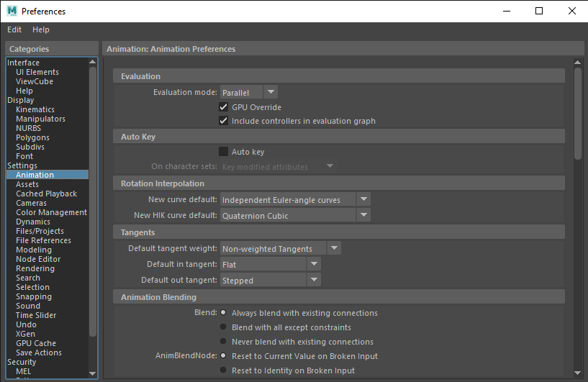
Task: Select Blend with all except constraints
Action: [x=223, y=327]
